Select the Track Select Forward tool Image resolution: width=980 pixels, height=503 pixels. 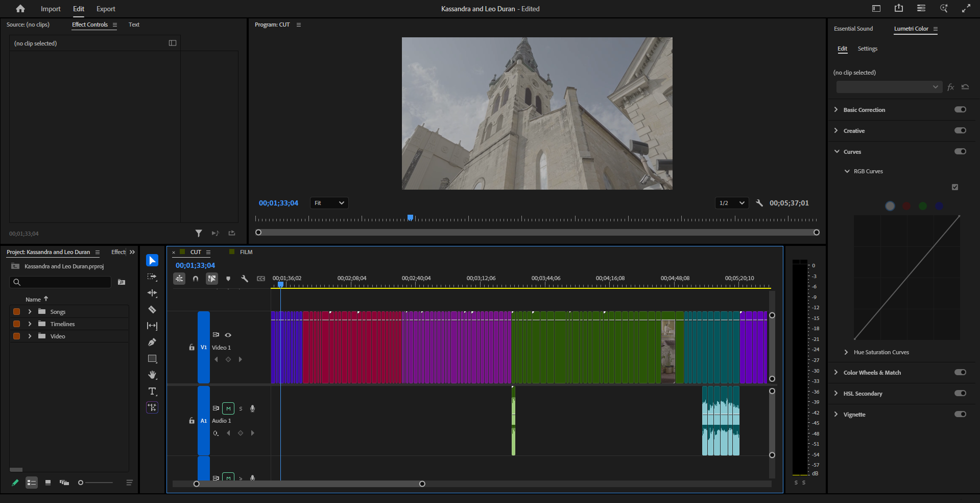coord(152,277)
